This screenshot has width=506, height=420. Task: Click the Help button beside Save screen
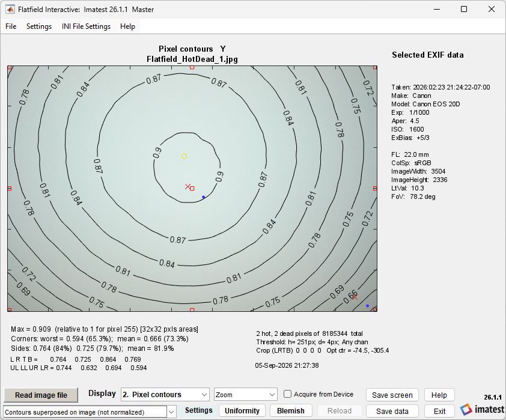pos(439,395)
